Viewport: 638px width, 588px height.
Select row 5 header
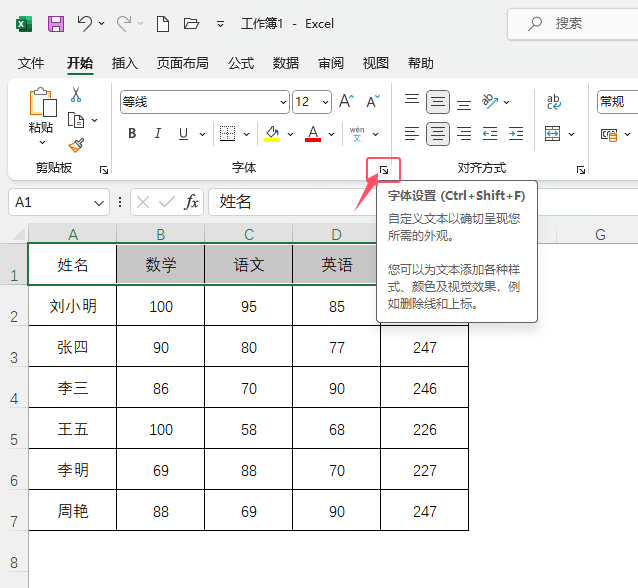pos(14,428)
